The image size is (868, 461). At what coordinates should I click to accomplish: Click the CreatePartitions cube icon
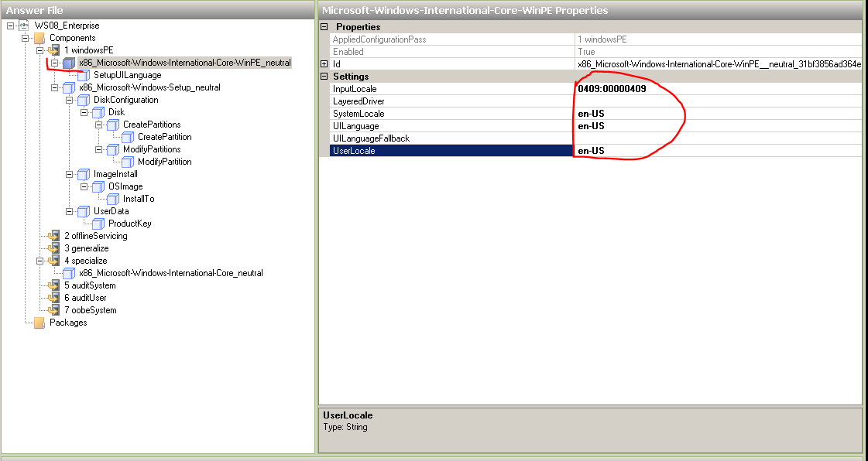113,125
